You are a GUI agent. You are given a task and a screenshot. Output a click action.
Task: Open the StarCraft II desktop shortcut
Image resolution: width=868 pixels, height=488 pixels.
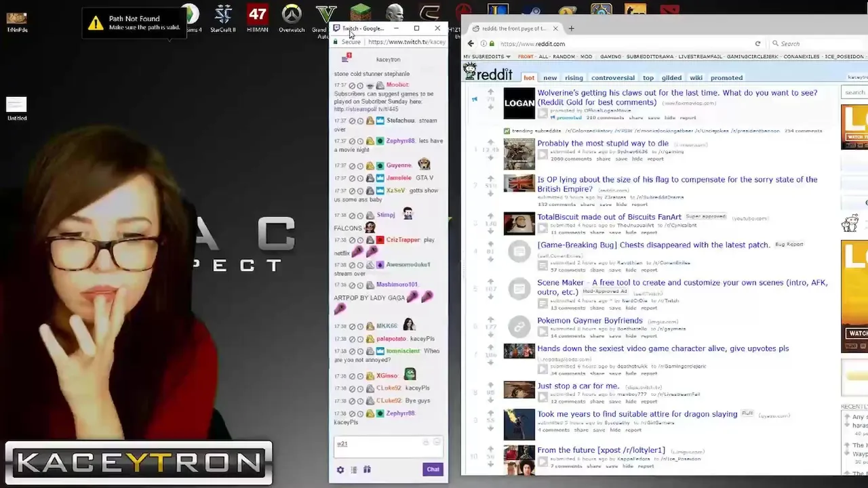223,18
